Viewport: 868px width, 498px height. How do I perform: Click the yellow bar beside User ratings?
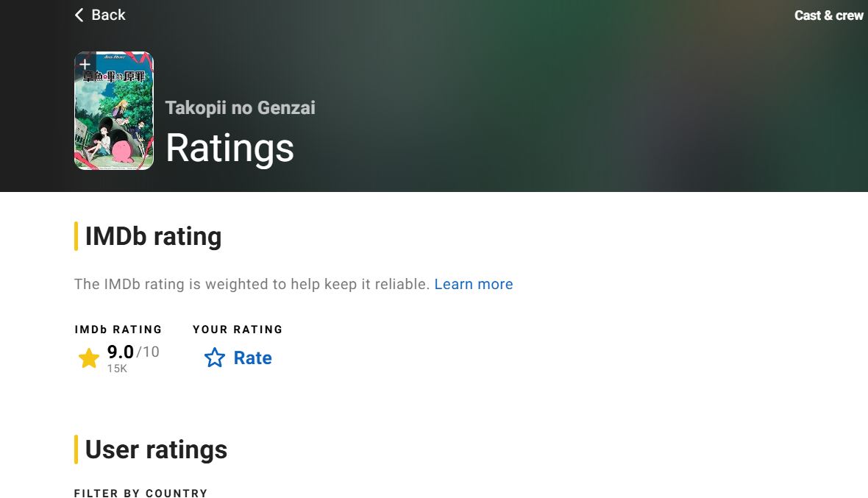point(76,449)
